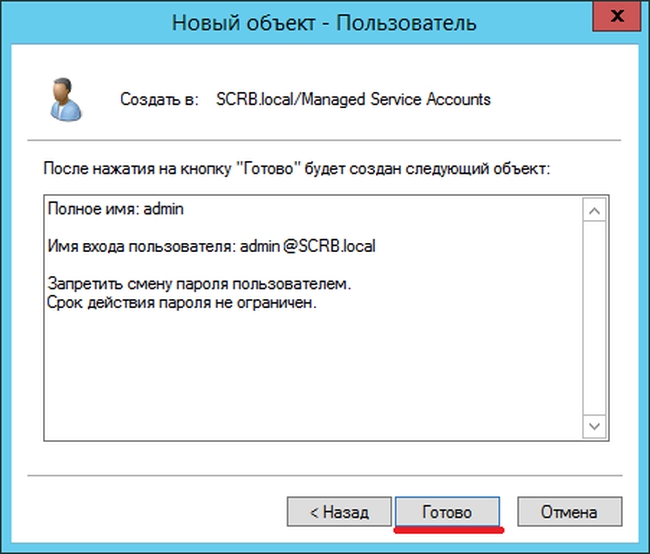Select the "Срок действия пароля не ограничен" line

[x=182, y=302]
